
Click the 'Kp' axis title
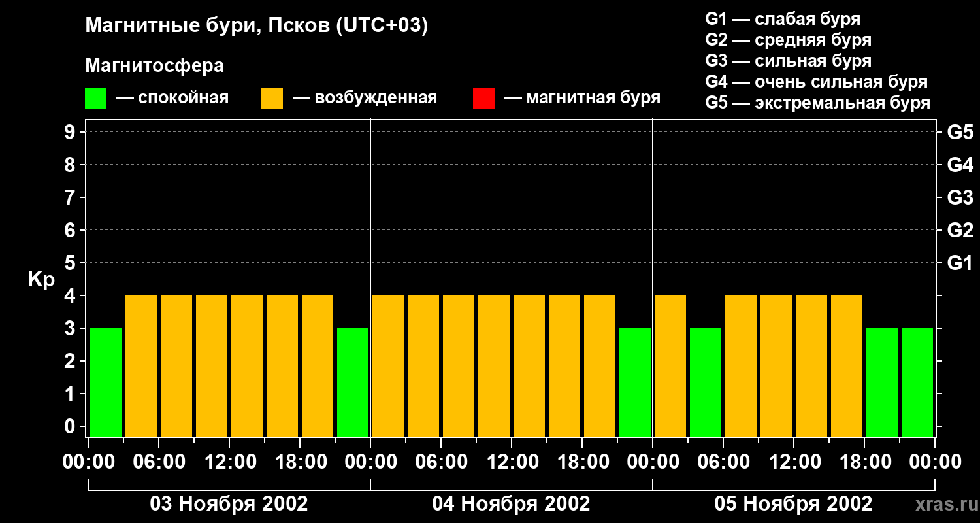tap(41, 280)
